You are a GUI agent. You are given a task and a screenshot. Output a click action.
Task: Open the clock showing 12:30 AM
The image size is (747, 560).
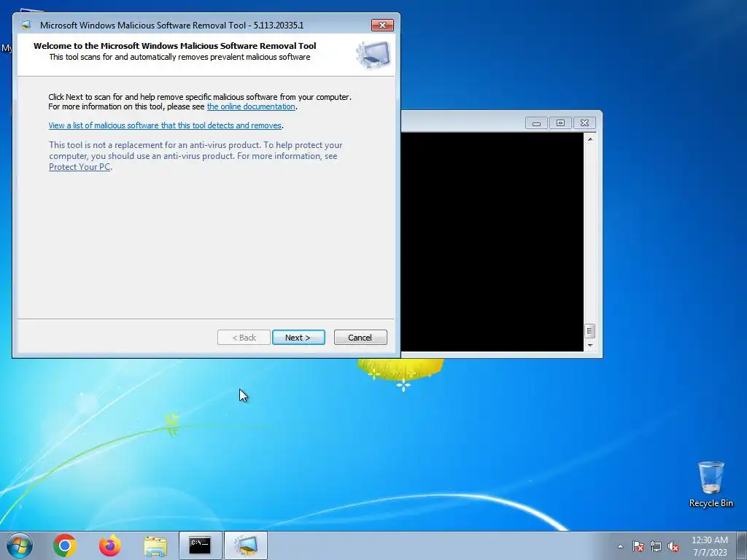(710, 546)
